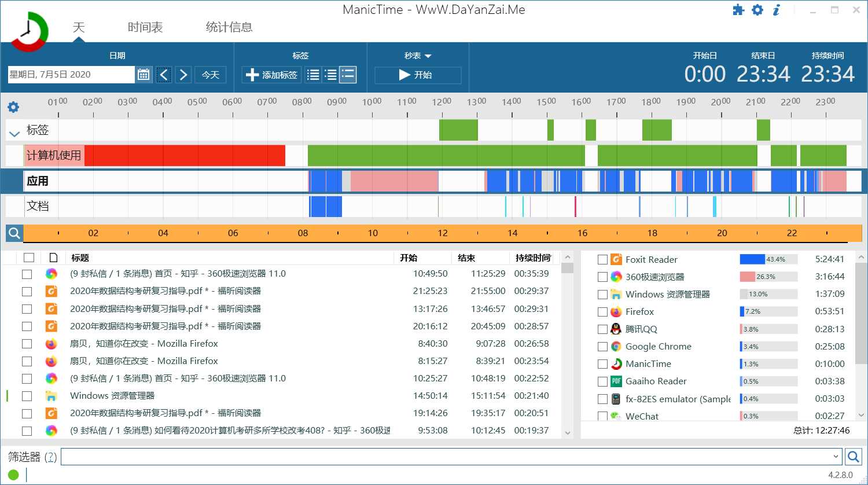Viewport: 868px width, 485px height.
Task: Open the info about icon
Action: click(777, 10)
